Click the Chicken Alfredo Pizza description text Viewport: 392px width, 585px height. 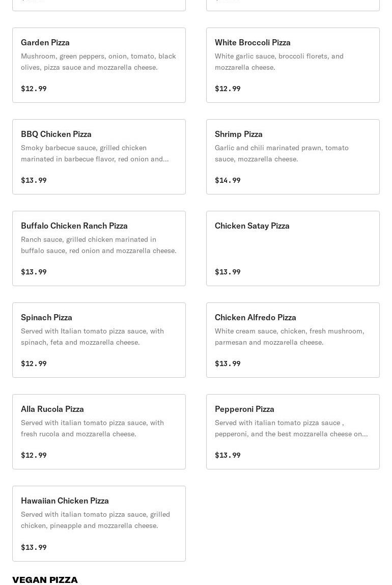(x=289, y=337)
